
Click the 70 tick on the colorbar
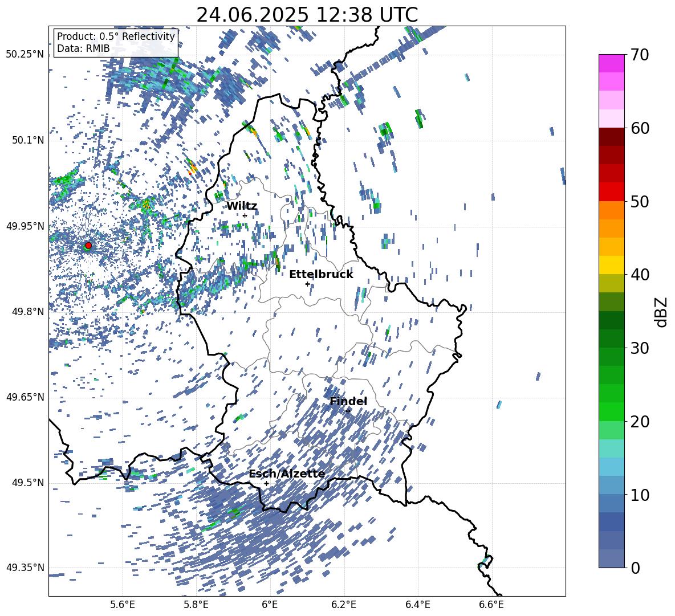pyautogui.click(x=640, y=55)
